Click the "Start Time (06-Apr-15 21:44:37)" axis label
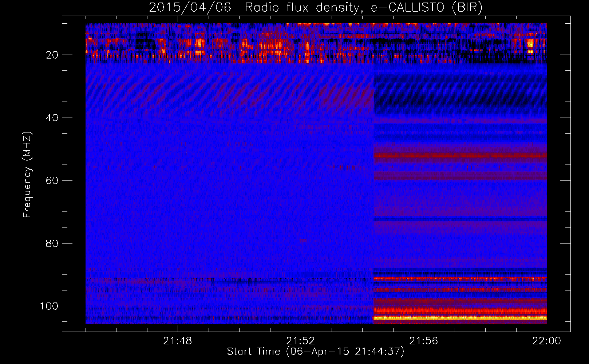 (316, 351)
